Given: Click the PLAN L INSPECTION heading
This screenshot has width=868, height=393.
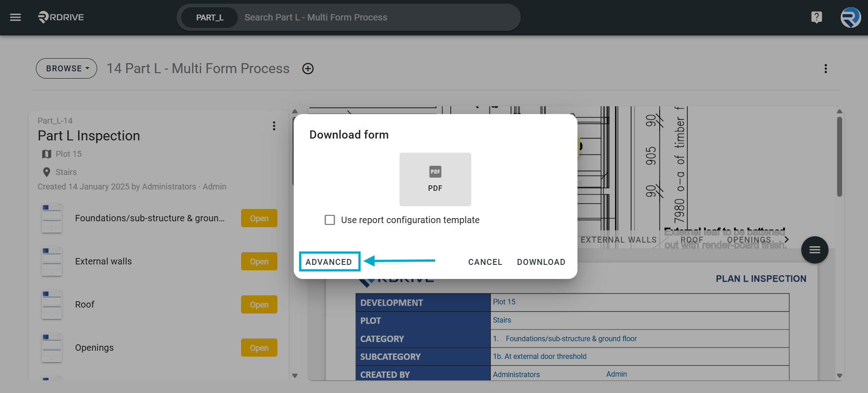Looking at the screenshot, I should (x=761, y=279).
